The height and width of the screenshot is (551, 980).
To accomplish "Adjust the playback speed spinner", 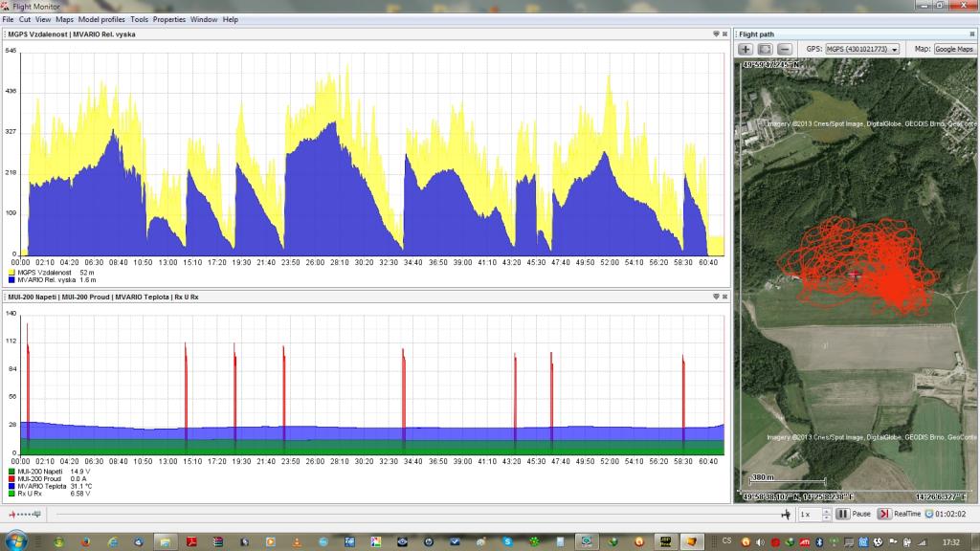I will 826,514.
